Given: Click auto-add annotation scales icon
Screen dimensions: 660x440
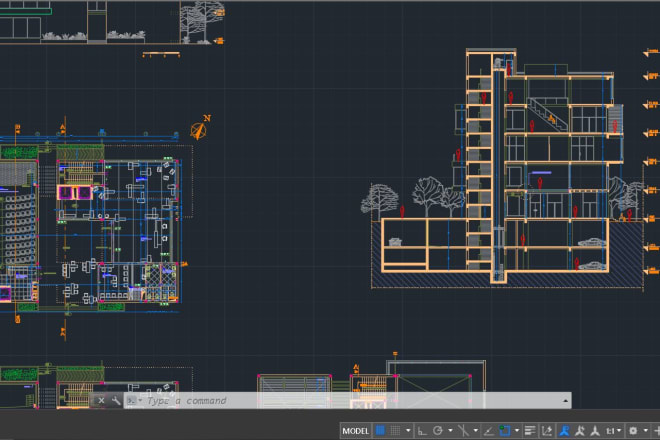Looking at the screenshot, I should [x=580, y=431].
